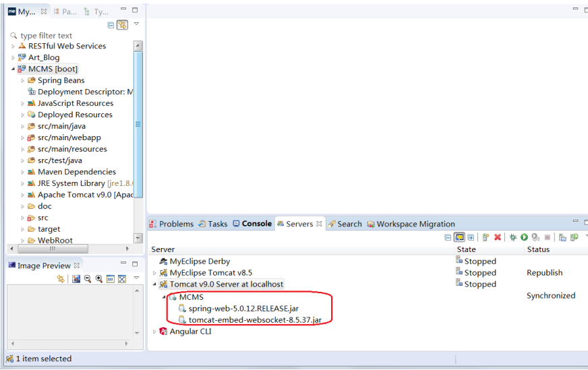
Task: Expand the Angular CLI server entry
Action: click(154, 332)
